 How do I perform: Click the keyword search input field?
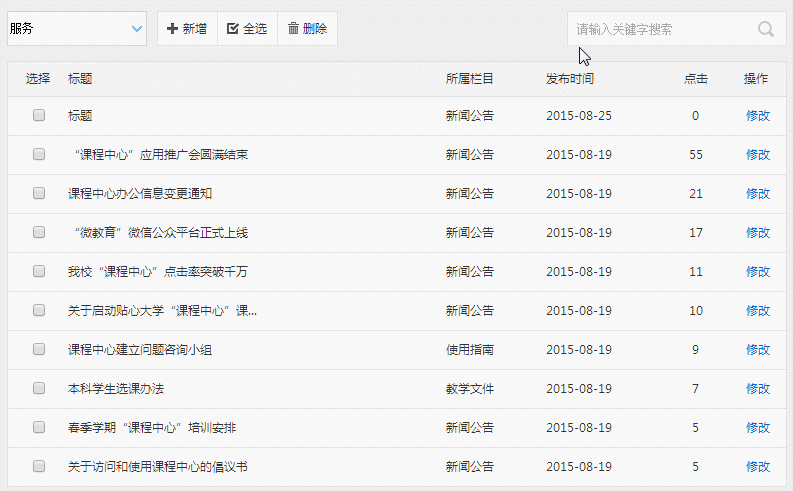pyautogui.click(x=660, y=29)
